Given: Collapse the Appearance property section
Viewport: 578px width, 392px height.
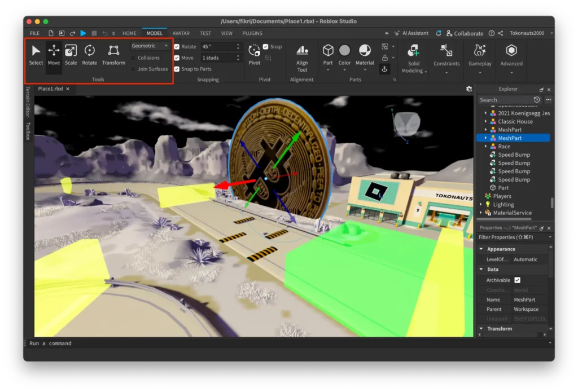Looking at the screenshot, I should click(481, 249).
